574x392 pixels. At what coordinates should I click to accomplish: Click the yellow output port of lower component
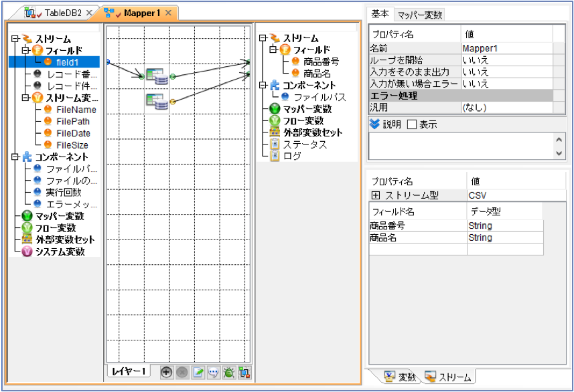(173, 102)
